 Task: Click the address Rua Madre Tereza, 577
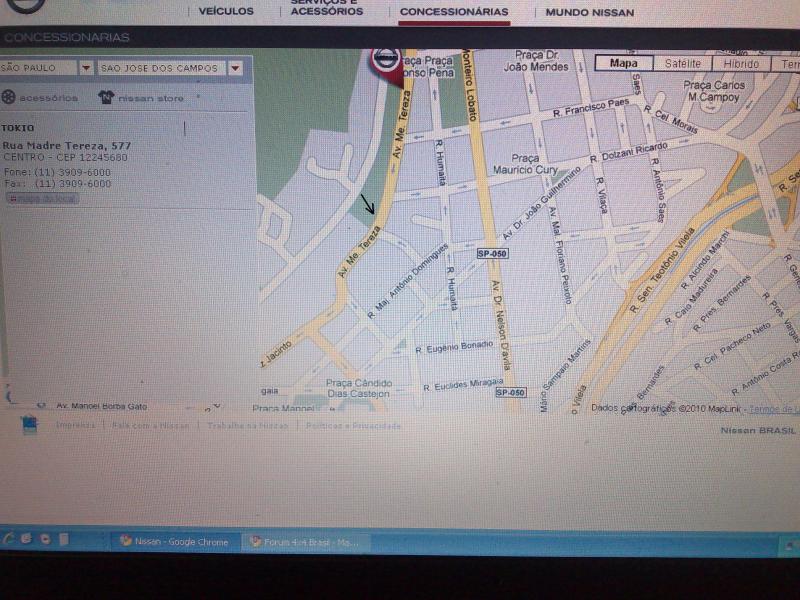[67, 145]
